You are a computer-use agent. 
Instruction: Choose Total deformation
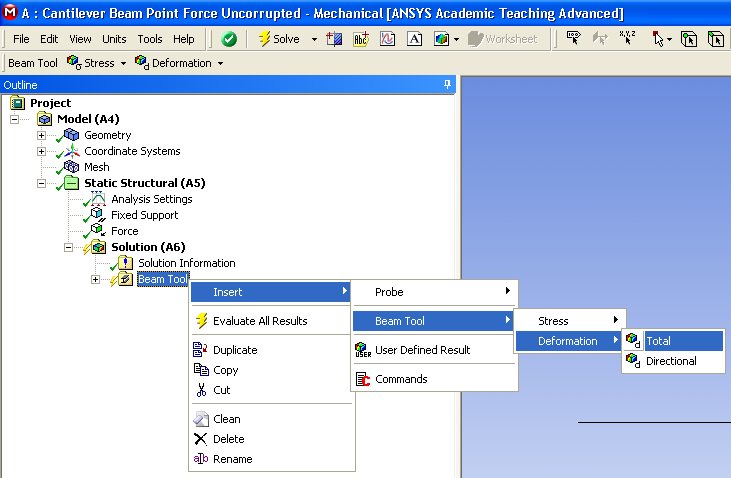tap(674, 341)
